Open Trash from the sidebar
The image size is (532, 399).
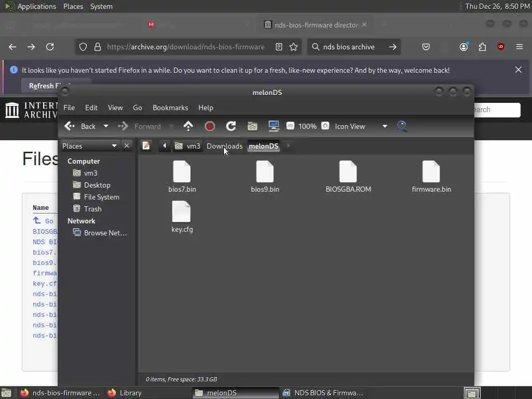(x=92, y=209)
